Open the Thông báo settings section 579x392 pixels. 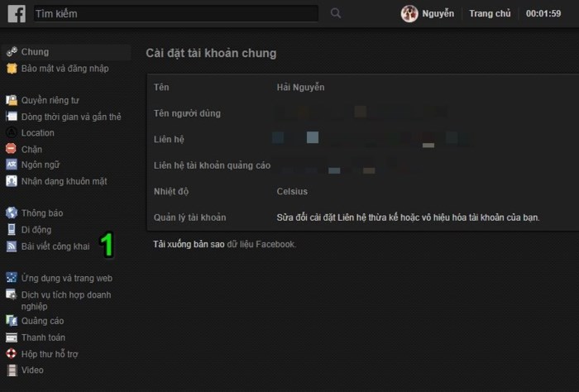[x=43, y=213]
